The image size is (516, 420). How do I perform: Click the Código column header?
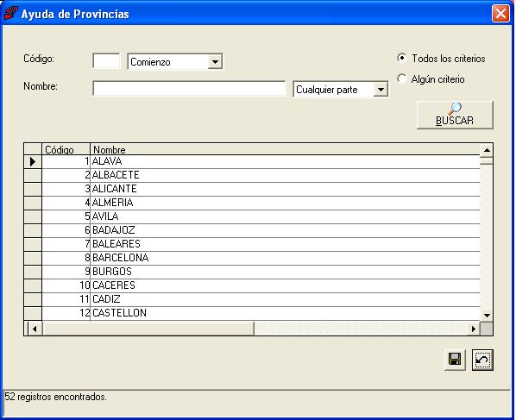pyautogui.click(x=66, y=149)
